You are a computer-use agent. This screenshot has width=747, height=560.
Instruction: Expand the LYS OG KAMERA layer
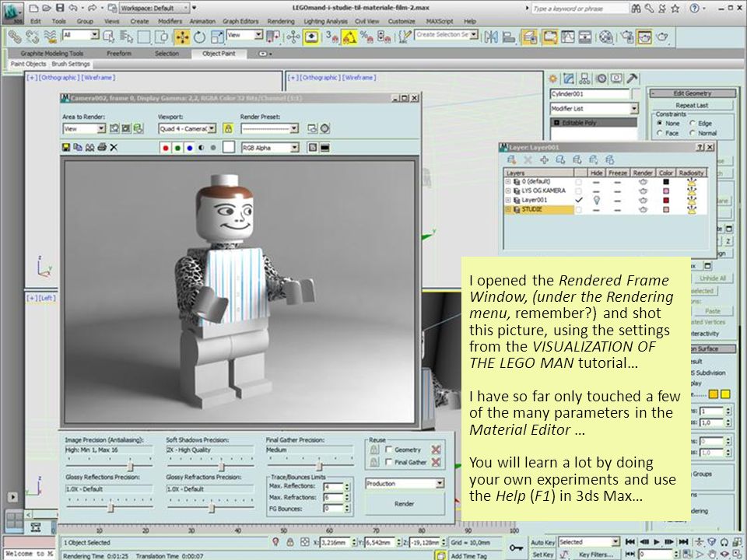[x=508, y=191]
